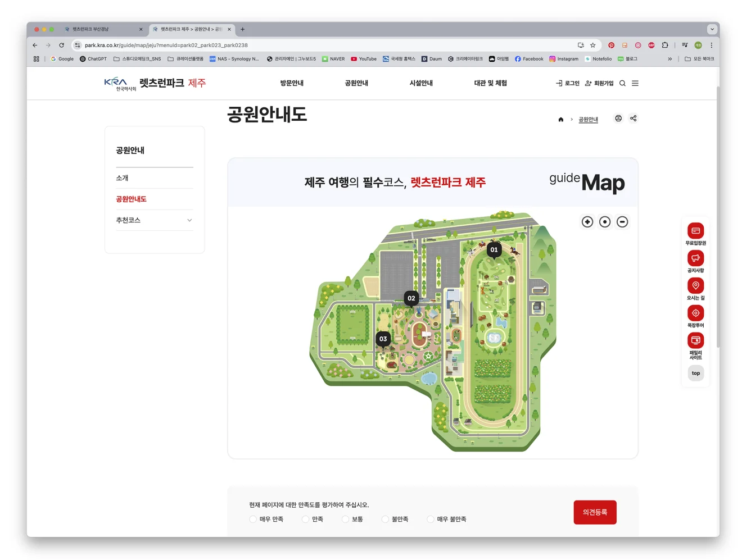Open the 모든 북마크 folder
Screen dimensions: 742x560
[699, 58]
